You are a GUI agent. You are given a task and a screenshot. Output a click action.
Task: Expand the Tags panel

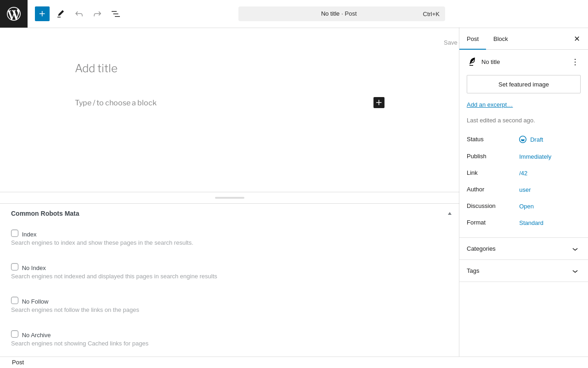(x=524, y=271)
